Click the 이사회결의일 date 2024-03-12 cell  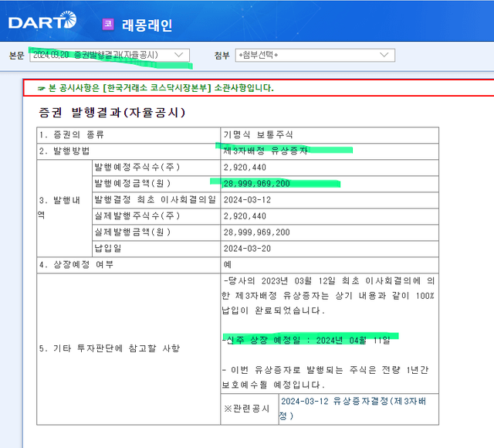245,199
